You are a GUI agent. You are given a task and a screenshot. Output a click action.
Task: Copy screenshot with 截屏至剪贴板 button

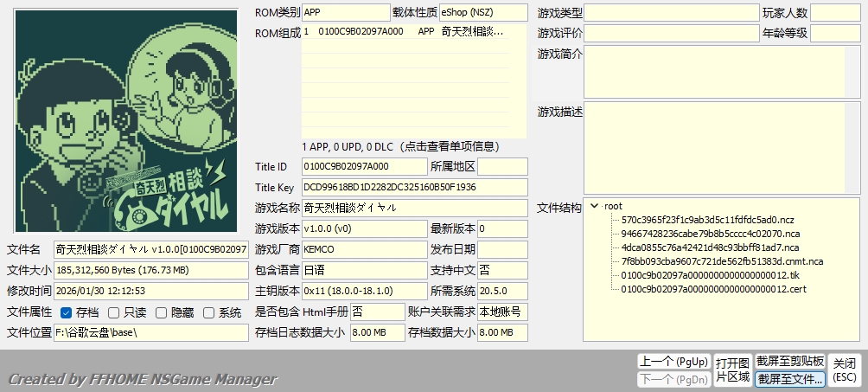[x=790, y=362]
